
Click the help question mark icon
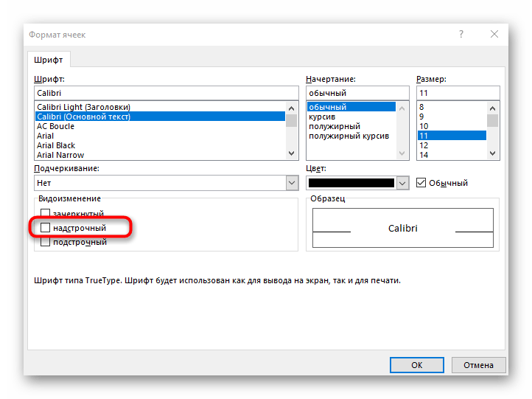(x=461, y=34)
